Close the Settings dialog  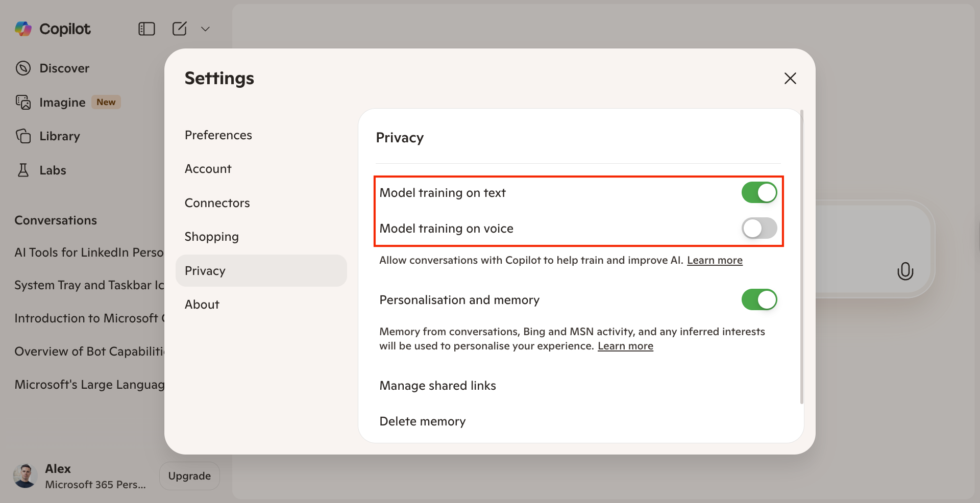tap(790, 78)
